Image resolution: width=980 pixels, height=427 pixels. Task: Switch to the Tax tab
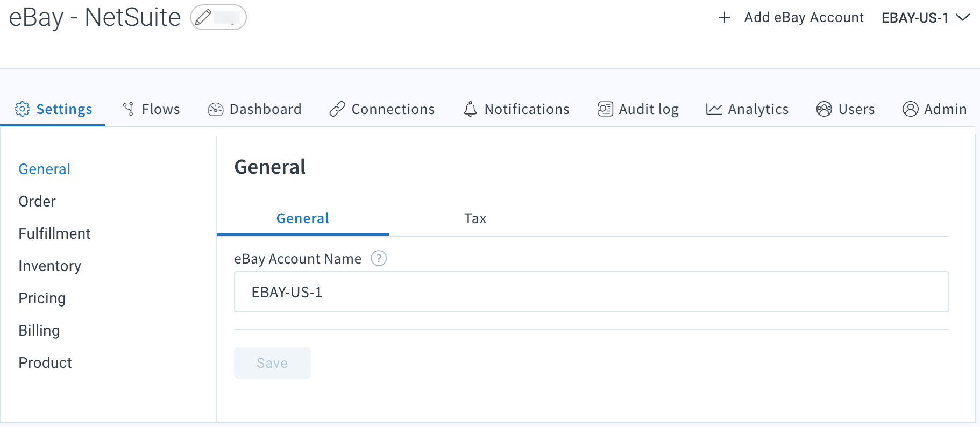(x=475, y=218)
